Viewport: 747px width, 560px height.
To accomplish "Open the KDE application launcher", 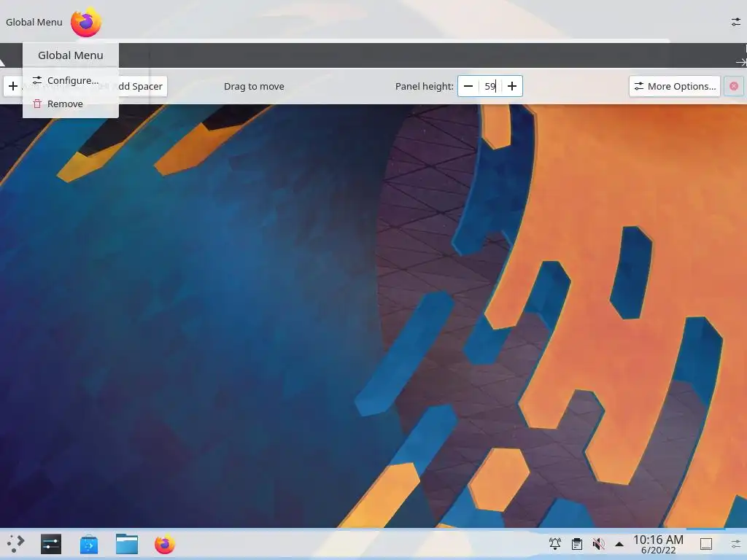I will coord(15,544).
